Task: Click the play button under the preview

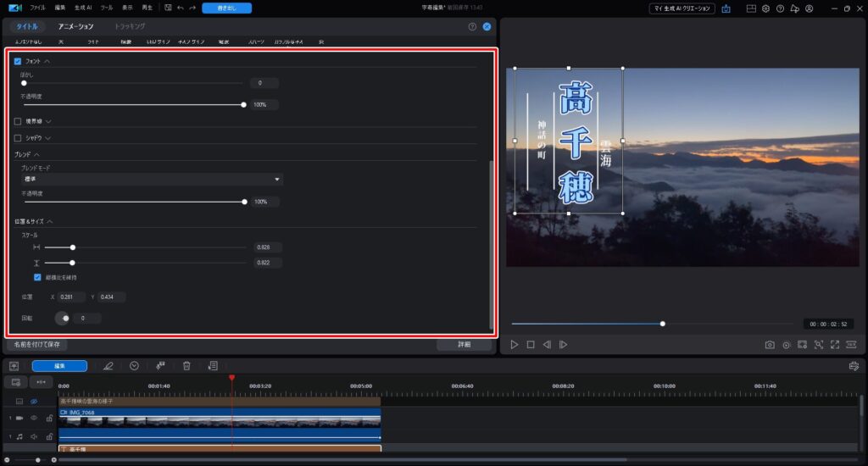Action: [x=514, y=345]
